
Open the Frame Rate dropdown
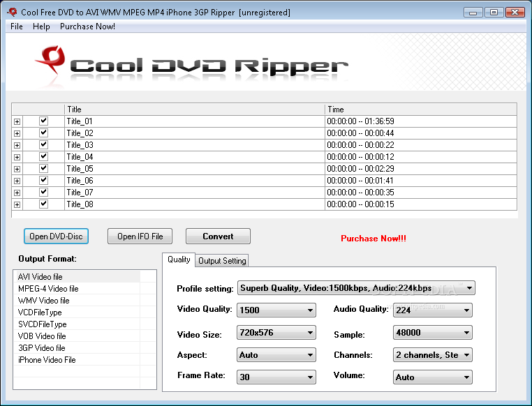coord(276,377)
